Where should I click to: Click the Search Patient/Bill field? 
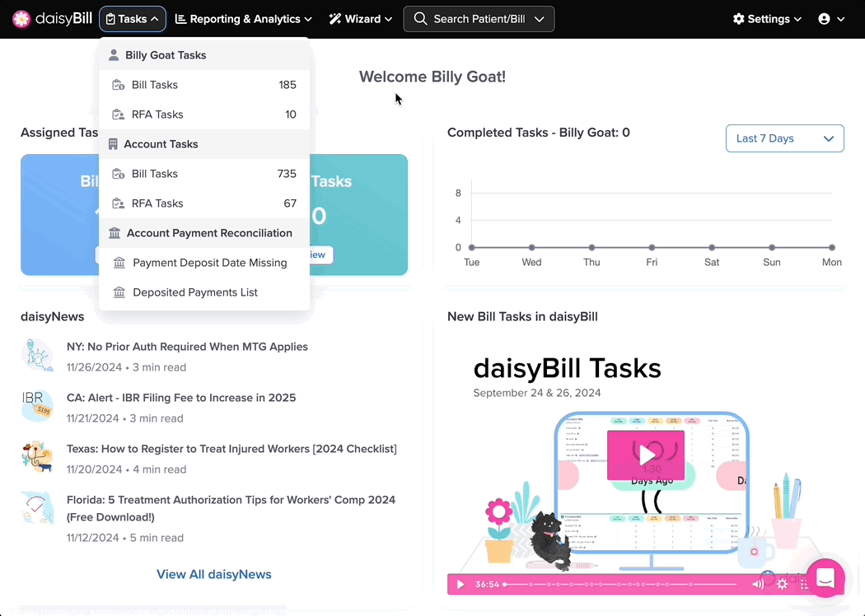click(479, 19)
